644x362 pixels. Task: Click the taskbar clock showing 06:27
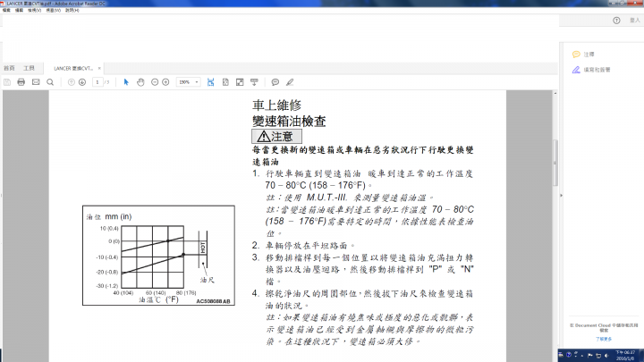click(x=625, y=356)
